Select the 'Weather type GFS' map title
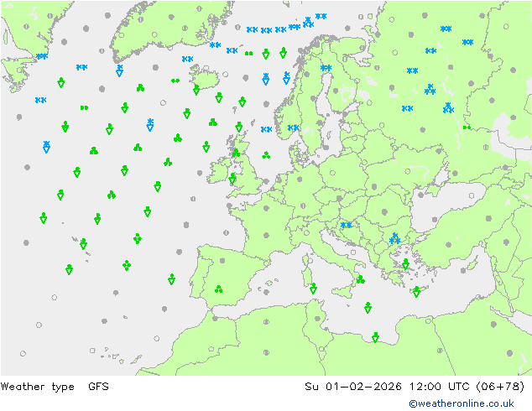 [55, 387]
